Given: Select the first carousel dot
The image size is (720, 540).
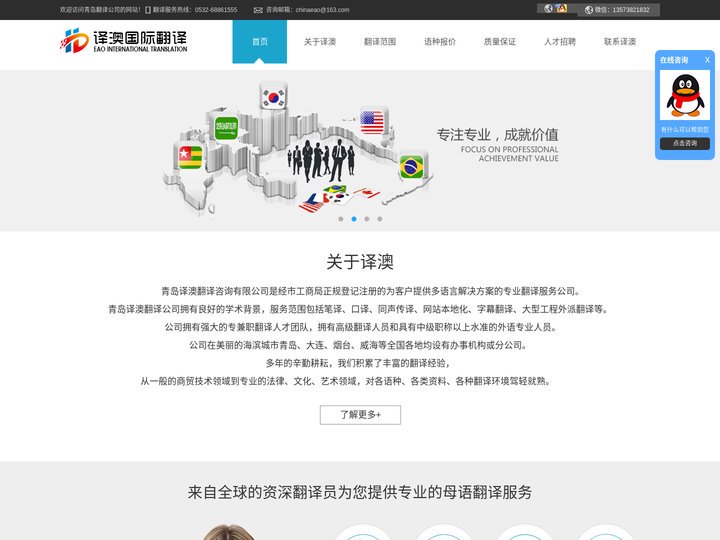Looking at the screenshot, I should point(341,219).
